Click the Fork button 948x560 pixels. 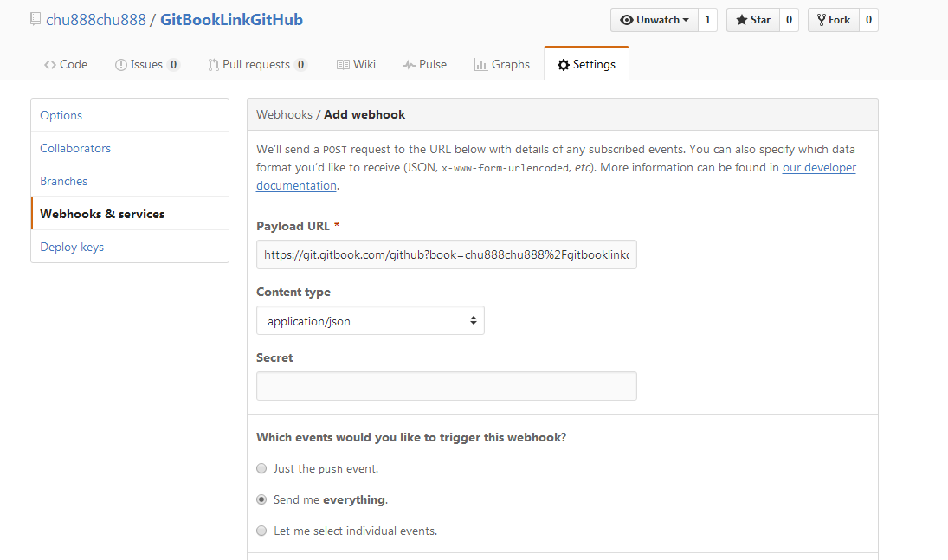tap(834, 20)
